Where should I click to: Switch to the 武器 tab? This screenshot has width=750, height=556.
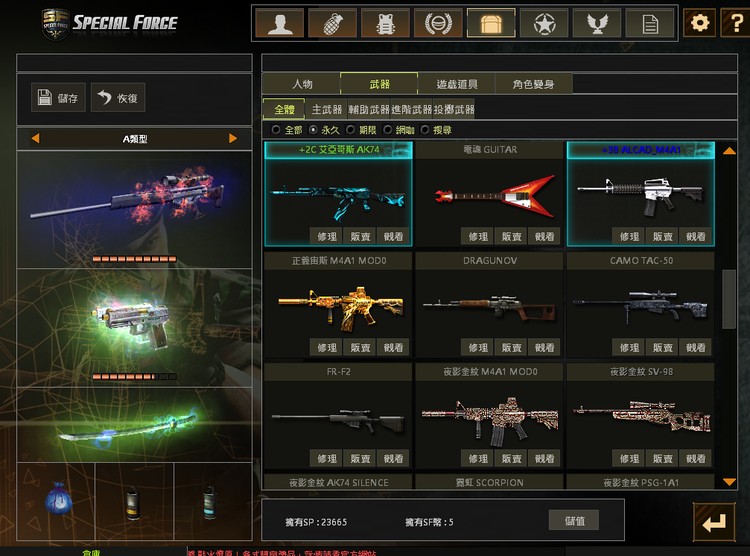tap(379, 84)
